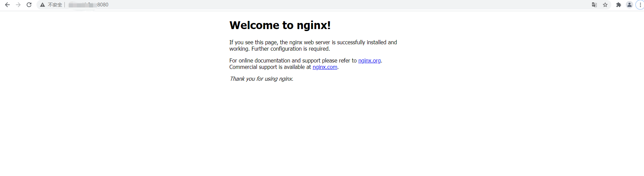Open the translate page icon
The width and height of the screenshot is (644, 176).
point(594,5)
